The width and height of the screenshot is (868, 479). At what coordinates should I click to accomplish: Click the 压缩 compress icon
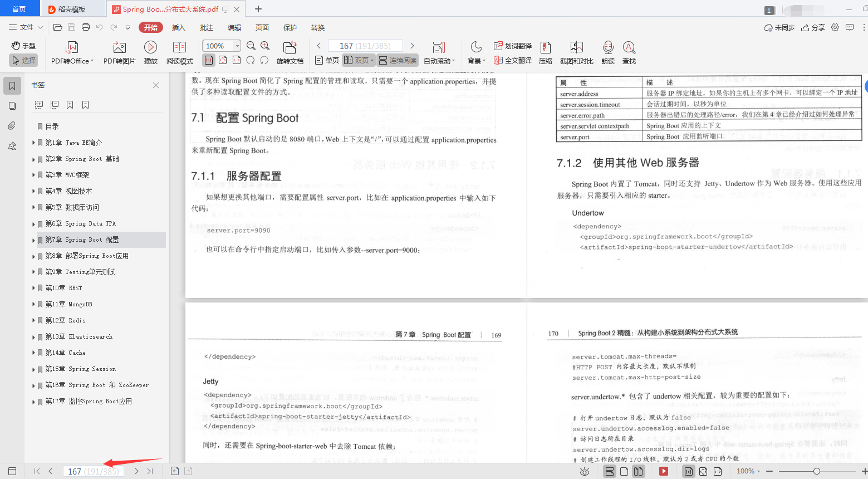pos(546,53)
